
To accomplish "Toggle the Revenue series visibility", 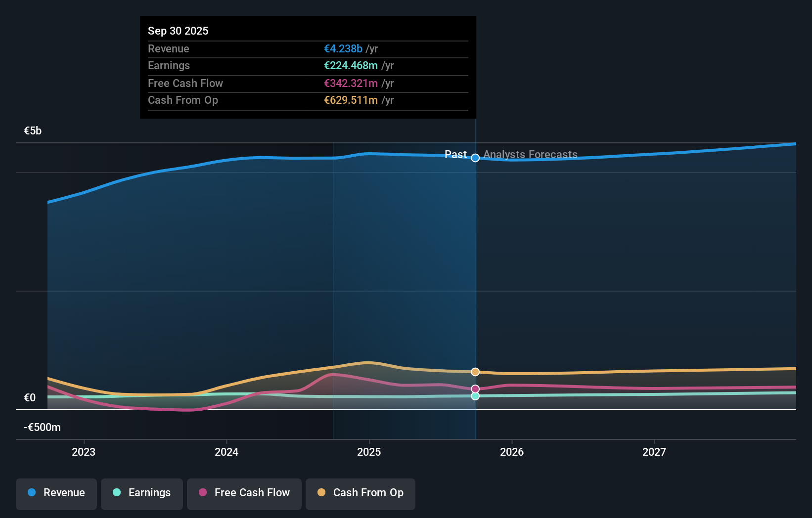I will click(56, 494).
